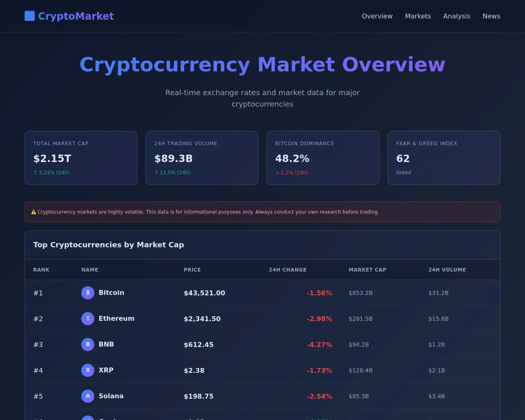Click the Ethereum coin icon

click(x=88, y=319)
